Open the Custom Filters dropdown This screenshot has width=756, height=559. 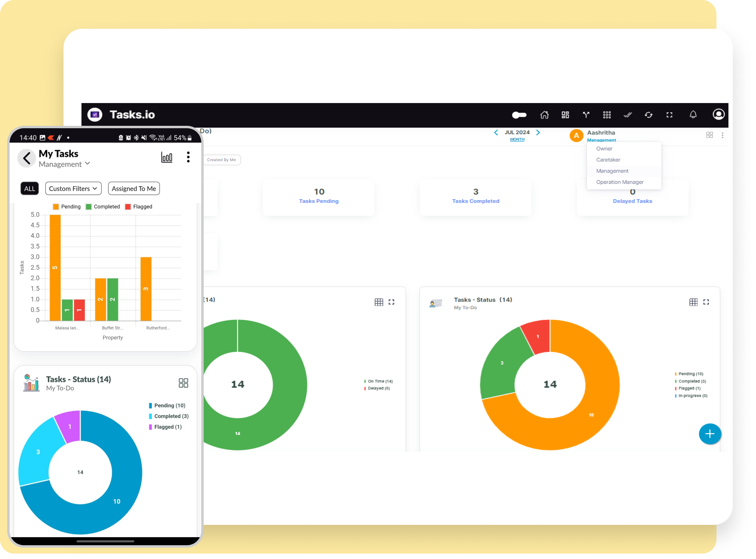coord(73,189)
